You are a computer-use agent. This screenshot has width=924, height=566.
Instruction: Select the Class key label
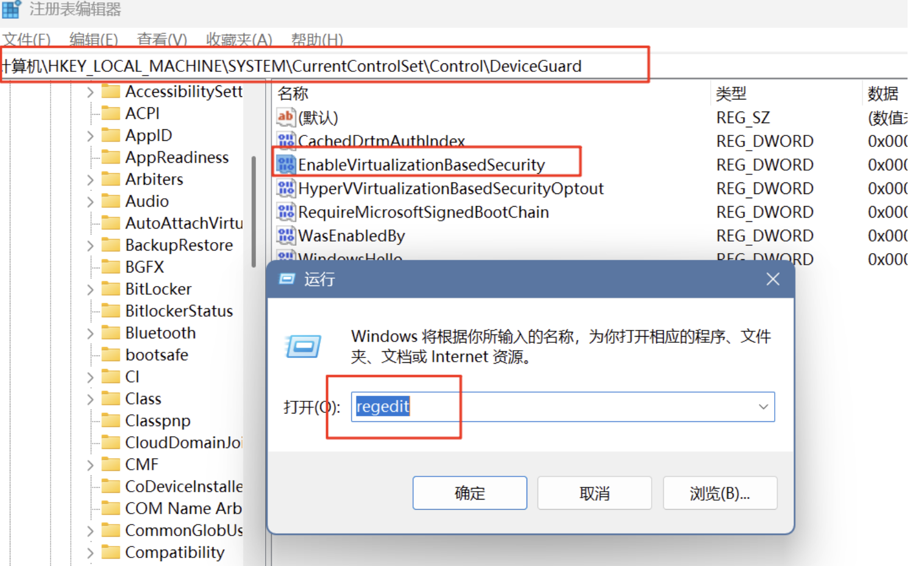coord(143,399)
